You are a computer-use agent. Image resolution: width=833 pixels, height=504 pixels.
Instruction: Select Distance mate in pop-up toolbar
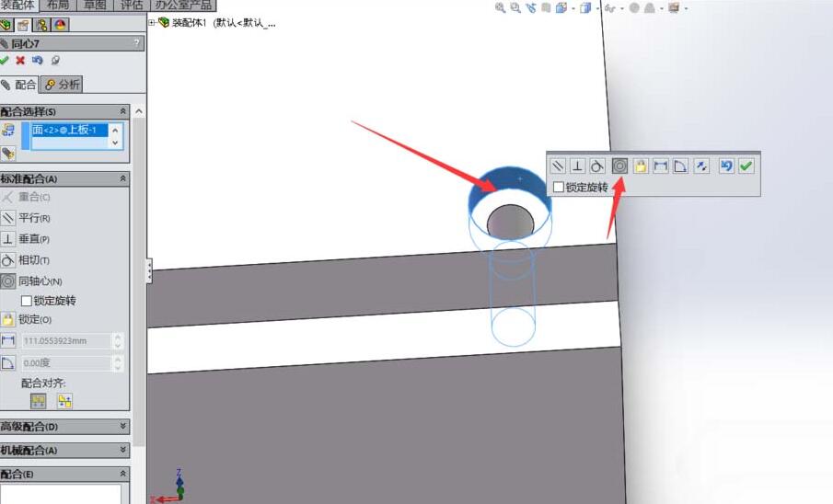pos(660,166)
